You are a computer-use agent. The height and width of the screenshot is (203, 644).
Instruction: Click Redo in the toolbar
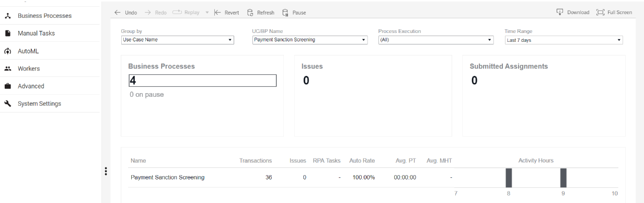[x=155, y=13]
